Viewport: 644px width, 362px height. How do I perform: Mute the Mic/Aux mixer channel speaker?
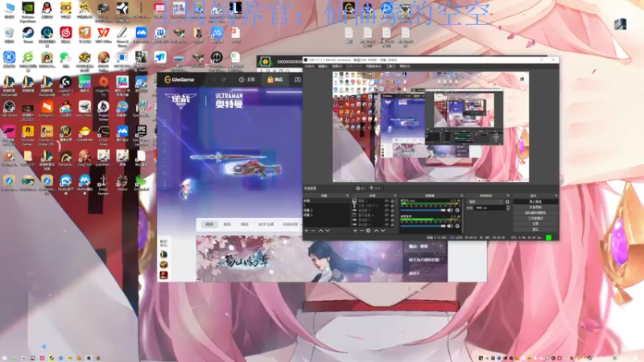pyautogui.click(x=450, y=210)
